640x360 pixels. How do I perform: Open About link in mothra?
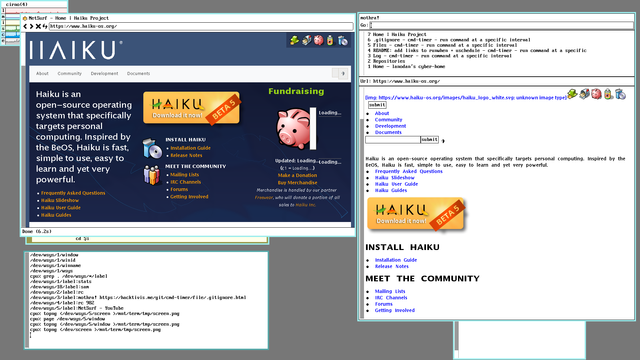(382, 113)
